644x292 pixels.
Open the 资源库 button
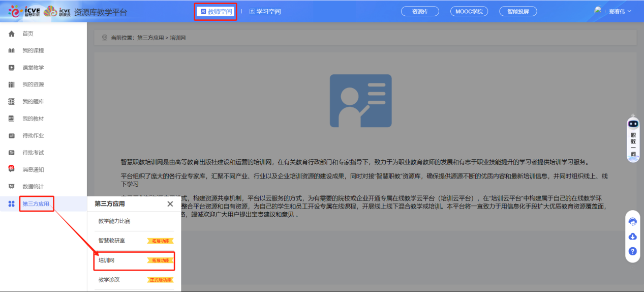(x=420, y=11)
